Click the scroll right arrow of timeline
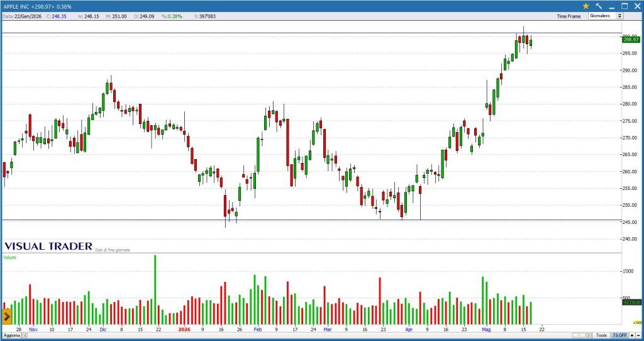Screen dimensions: 644x341 click(589, 336)
